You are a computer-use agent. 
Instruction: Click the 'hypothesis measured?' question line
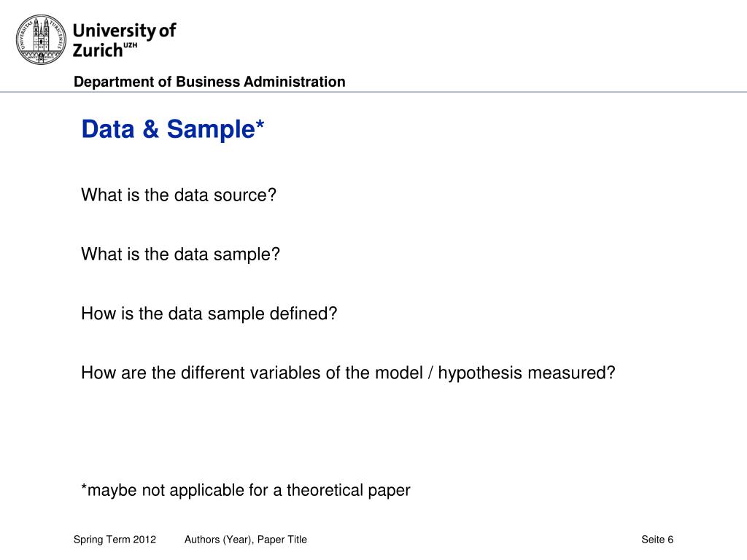pyautogui.click(x=348, y=373)
